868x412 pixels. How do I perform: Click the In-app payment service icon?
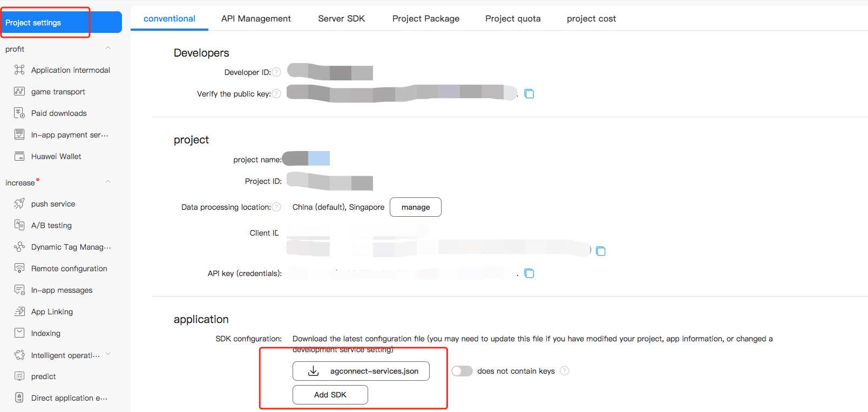[19, 134]
